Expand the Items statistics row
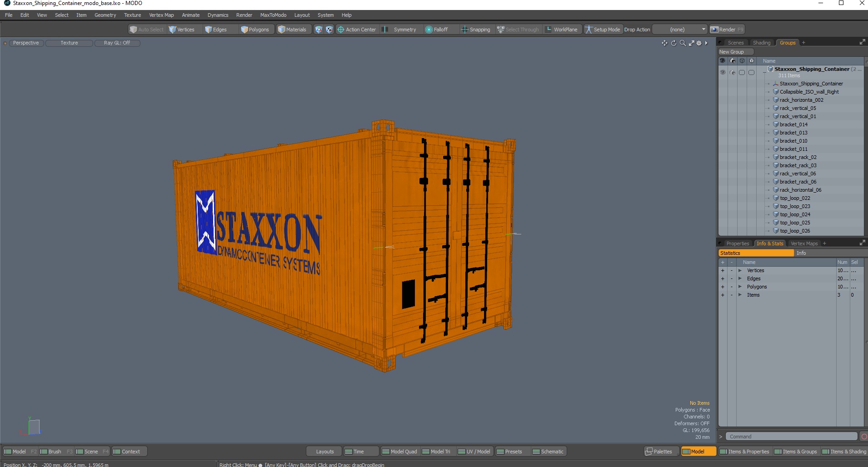Viewport: 868px width, 467px height. (740, 295)
